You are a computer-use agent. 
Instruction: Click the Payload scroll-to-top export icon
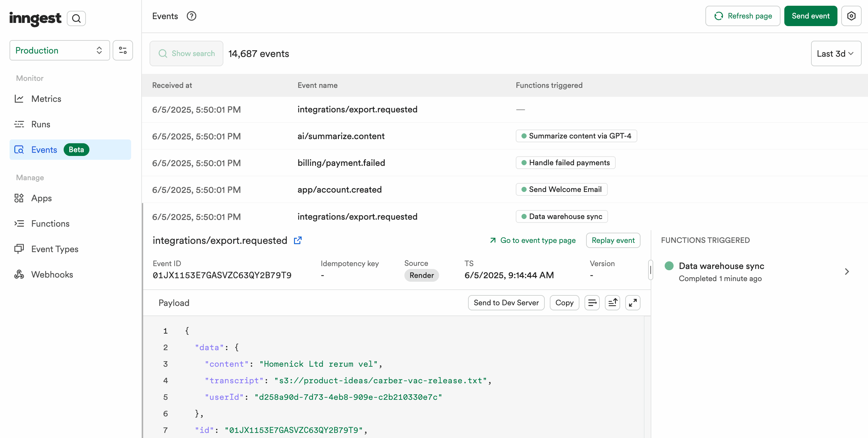pos(612,303)
